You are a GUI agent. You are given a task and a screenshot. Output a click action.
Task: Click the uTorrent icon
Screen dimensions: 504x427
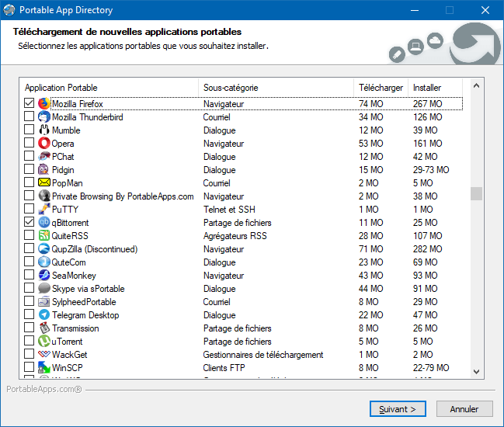44,341
